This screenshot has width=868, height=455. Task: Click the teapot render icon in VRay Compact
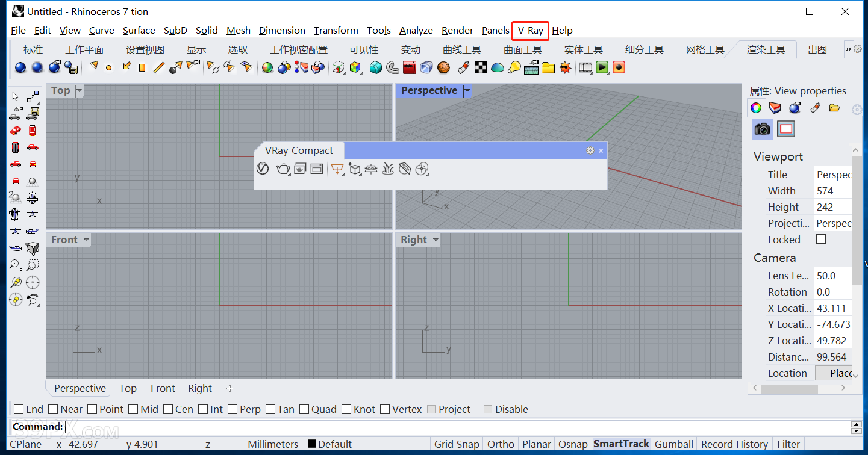(283, 169)
